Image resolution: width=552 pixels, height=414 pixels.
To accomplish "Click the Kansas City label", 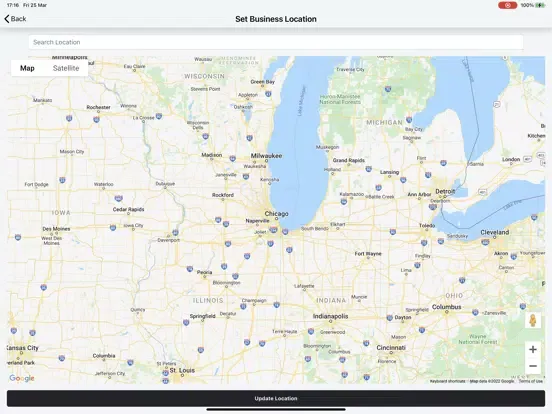I will 23,348.
